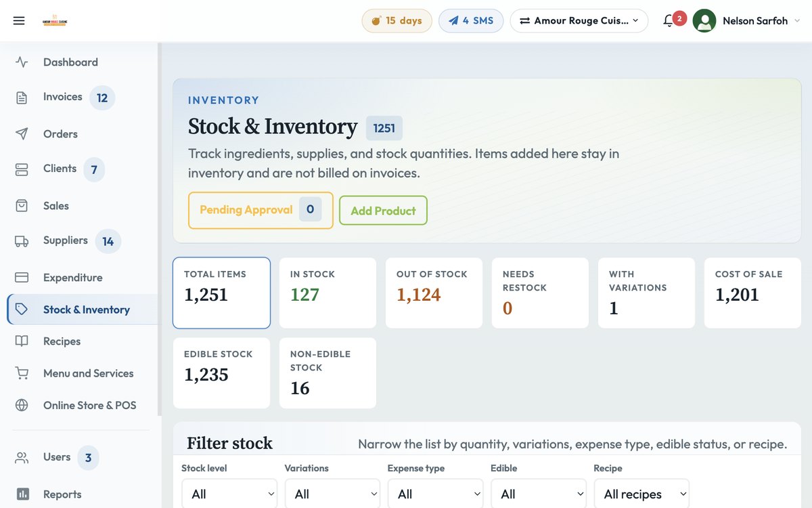Image resolution: width=812 pixels, height=508 pixels.
Task: Open Users in the sidebar
Action: click(57, 457)
